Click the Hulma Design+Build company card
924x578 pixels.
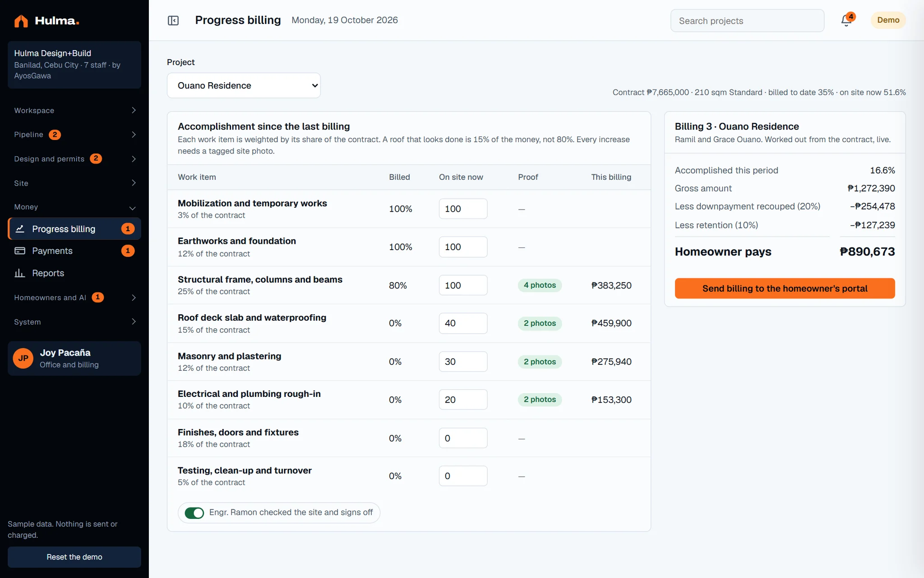(x=74, y=65)
